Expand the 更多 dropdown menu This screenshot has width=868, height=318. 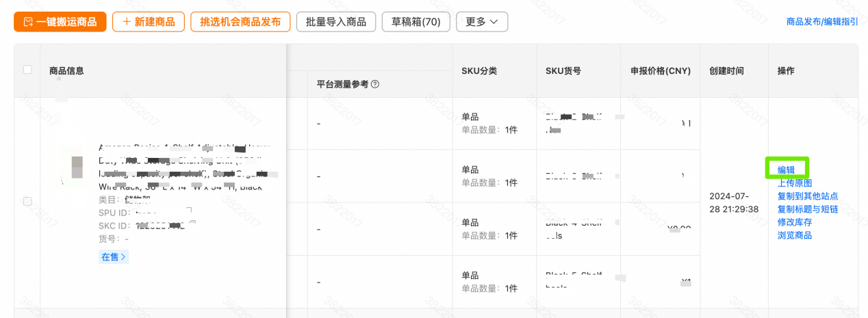coord(482,22)
